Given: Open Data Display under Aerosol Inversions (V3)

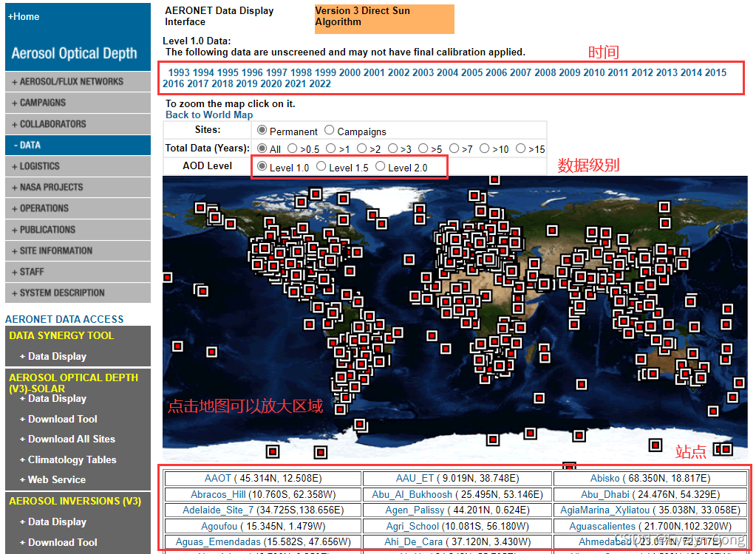Looking at the screenshot, I should 57,521.
